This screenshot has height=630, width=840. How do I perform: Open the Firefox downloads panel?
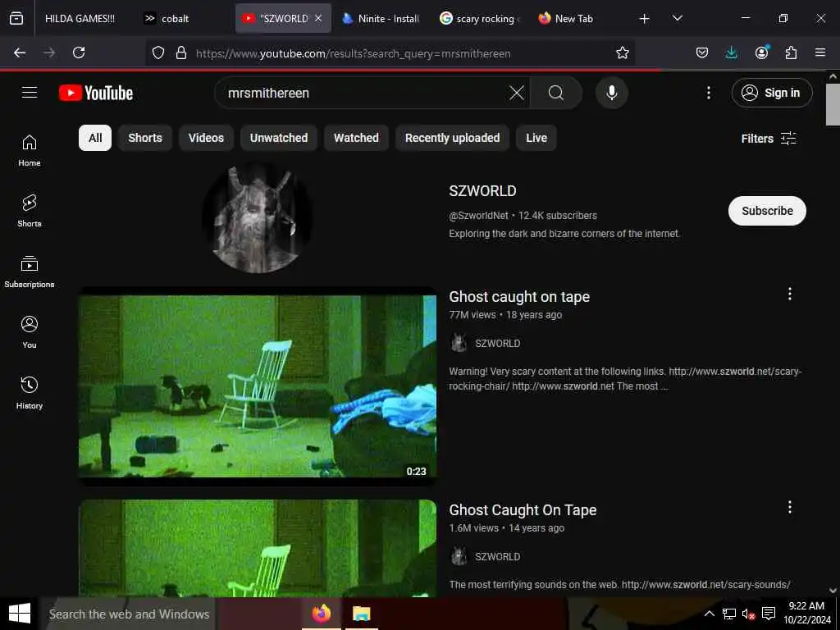tap(731, 52)
